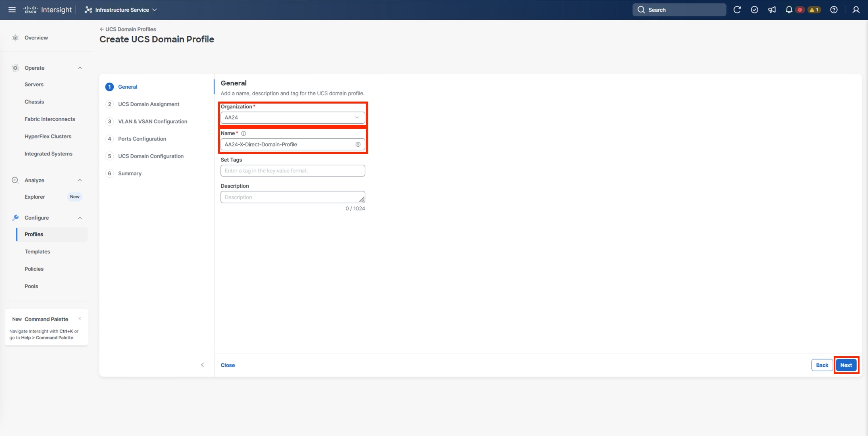The image size is (868, 436).
Task: Return via the UCS Domain Profiles link
Action: coord(130,29)
